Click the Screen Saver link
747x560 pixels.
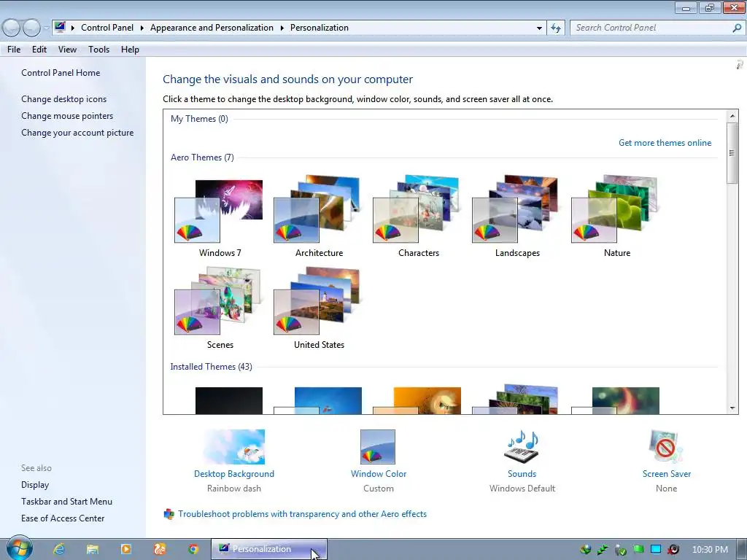click(667, 474)
